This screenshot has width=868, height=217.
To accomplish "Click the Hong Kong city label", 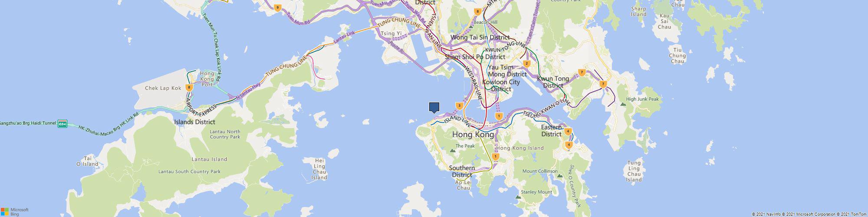I will tap(473, 135).
